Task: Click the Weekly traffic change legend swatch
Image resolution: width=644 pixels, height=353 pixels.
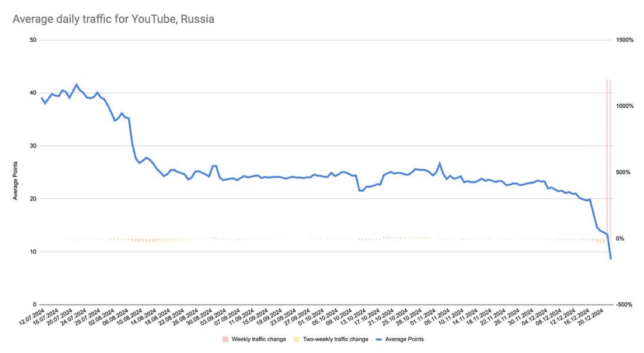Action: click(x=225, y=339)
